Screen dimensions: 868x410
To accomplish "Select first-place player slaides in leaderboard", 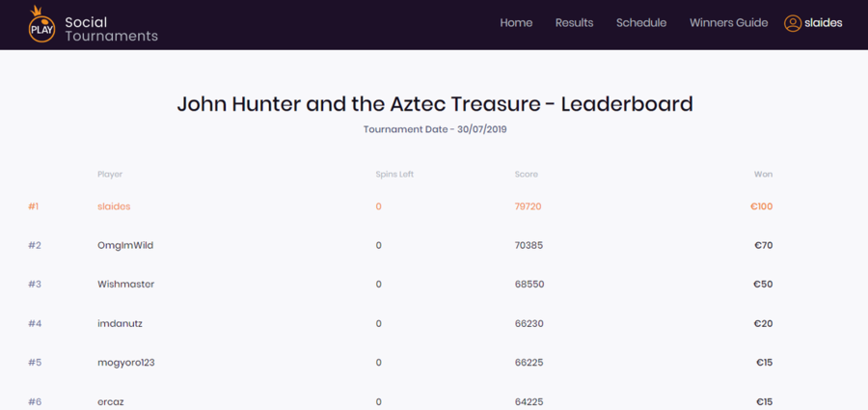I will [x=114, y=206].
